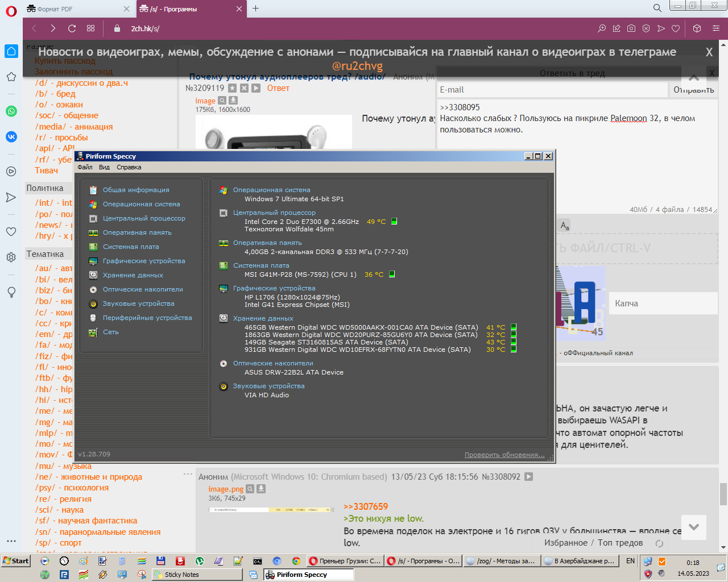
Task: Click Проверить обновления link in Speccy
Action: [x=504, y=455]
